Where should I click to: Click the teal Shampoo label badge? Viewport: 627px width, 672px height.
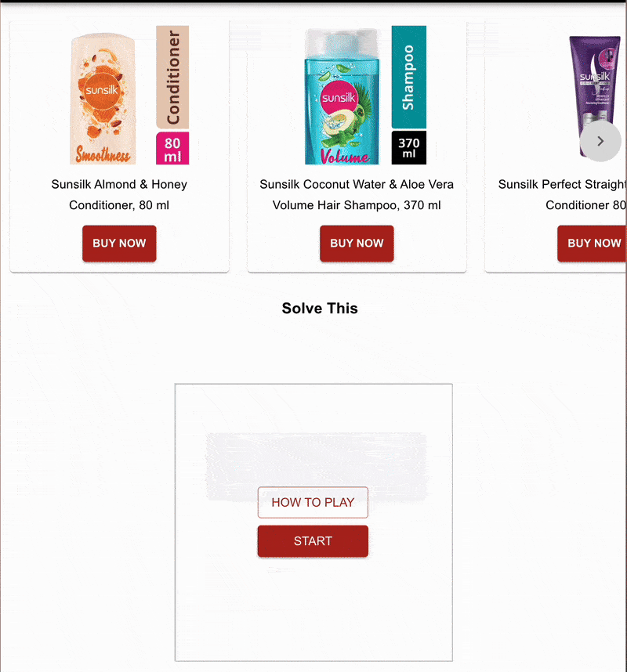(x=408, y=77)
